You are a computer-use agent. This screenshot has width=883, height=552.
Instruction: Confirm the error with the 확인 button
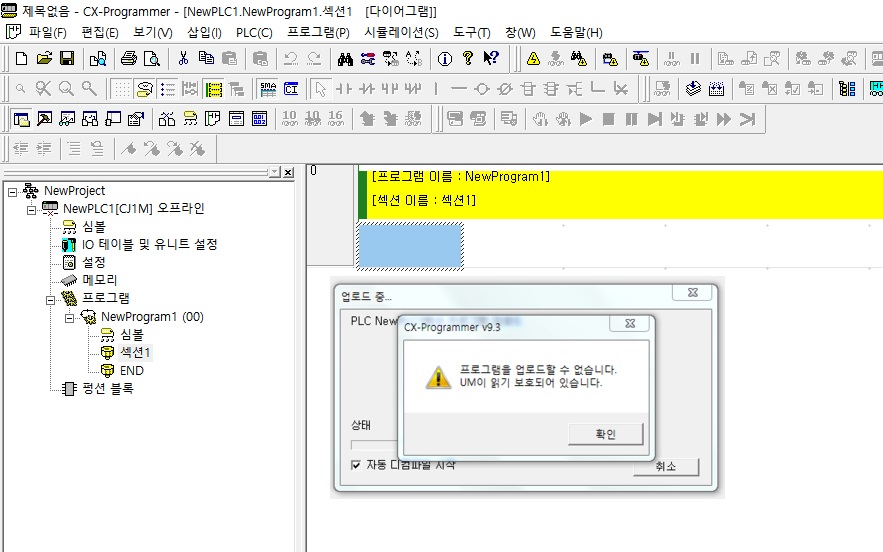point(605,434)
